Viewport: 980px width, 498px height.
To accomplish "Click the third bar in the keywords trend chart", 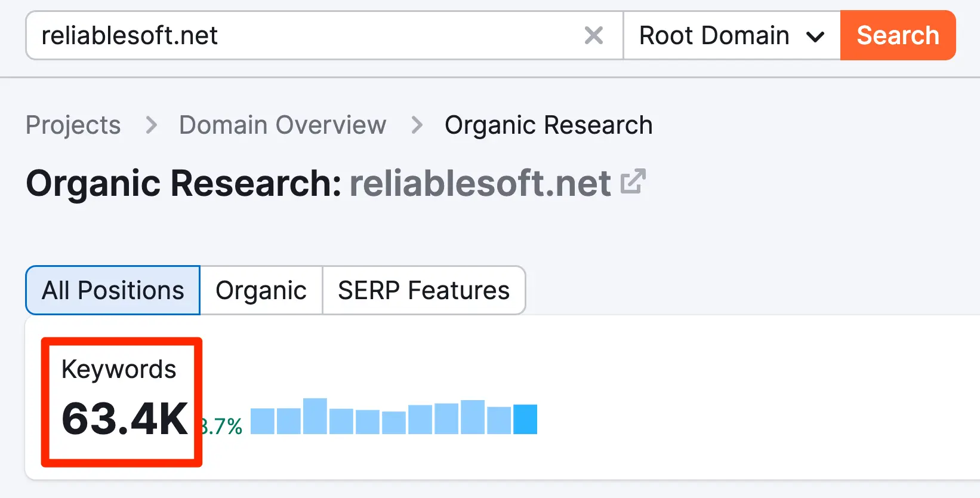I will 315,416.
